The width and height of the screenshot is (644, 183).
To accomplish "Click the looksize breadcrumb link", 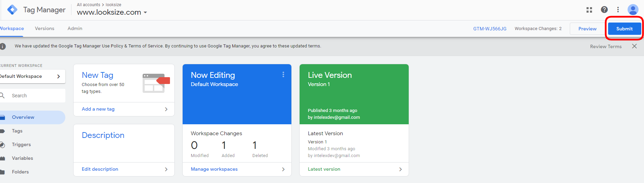I will (114, 5).
